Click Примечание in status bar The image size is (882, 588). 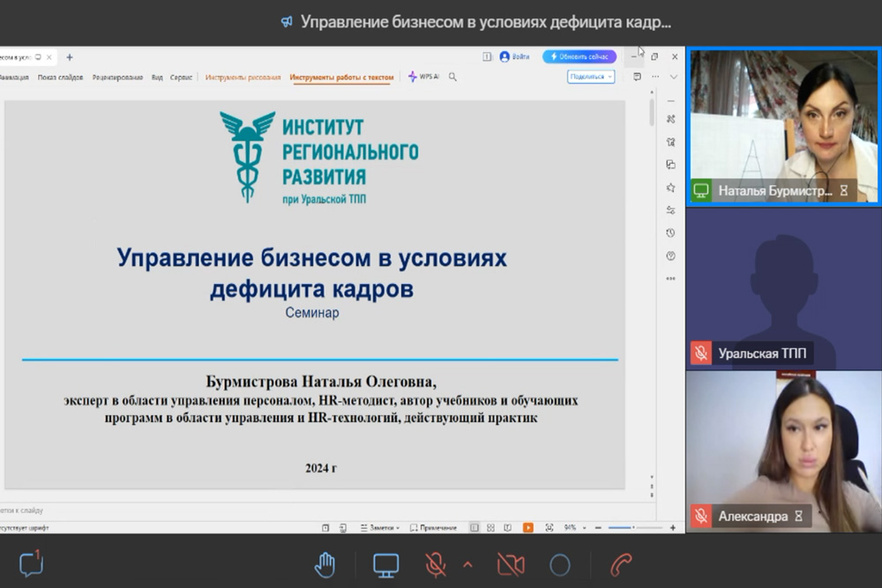[433, 528]
